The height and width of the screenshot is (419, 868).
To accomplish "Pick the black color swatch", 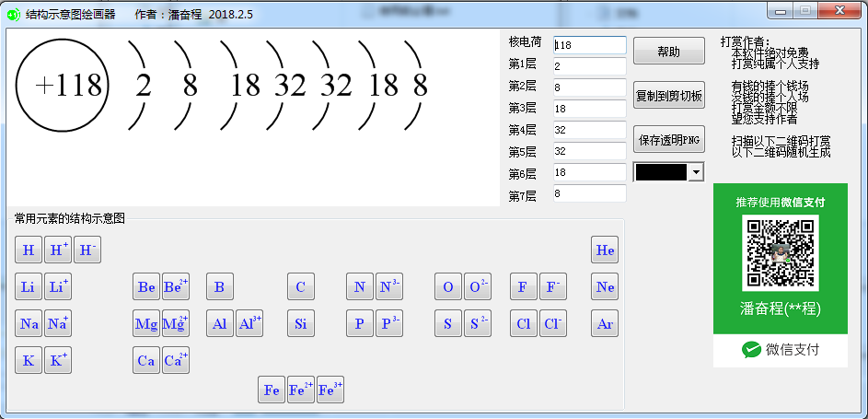I will pyautogui.click(x=661, y=172).
